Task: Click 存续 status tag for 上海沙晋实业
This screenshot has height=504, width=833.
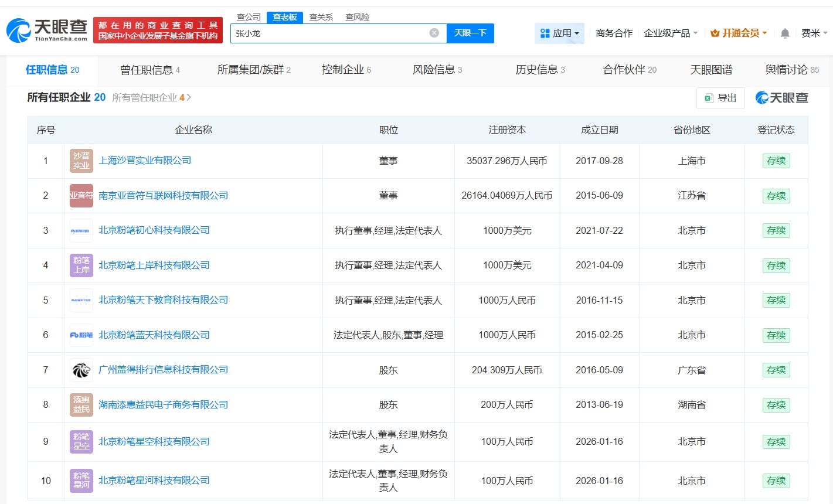Action: tap(776, 161)
